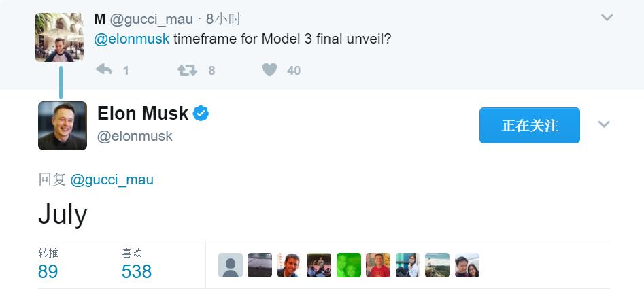Image resolution: width=644 pixels, height=289 pixels.
Task: Toggle the blue 正在关注 follow button
Action: 529,125
